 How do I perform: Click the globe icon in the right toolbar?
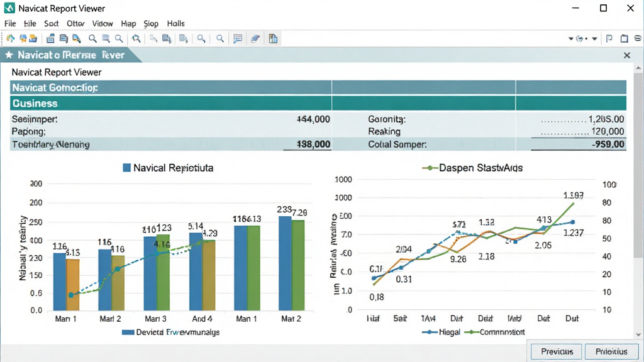point(579,38)
